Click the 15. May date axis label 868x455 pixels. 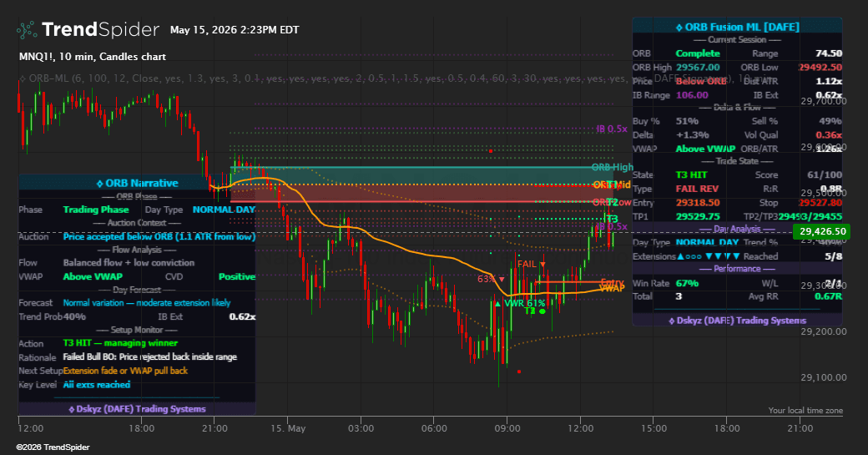288,428
